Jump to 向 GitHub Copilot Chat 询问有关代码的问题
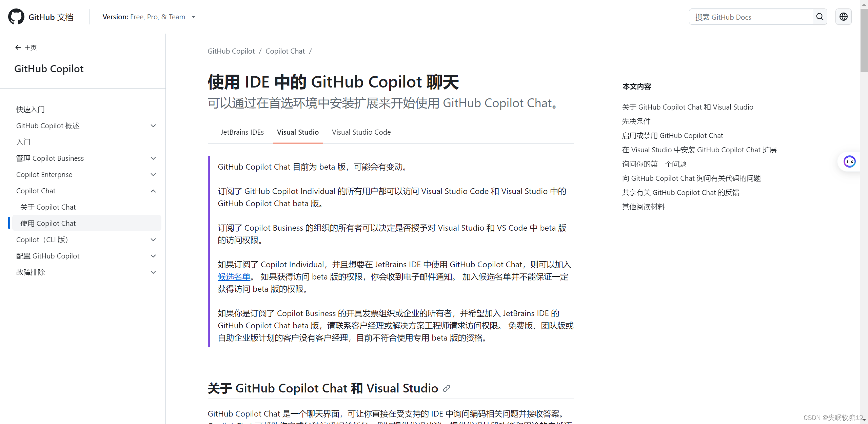Screen dimensions: 868x424 coord(691,178)
